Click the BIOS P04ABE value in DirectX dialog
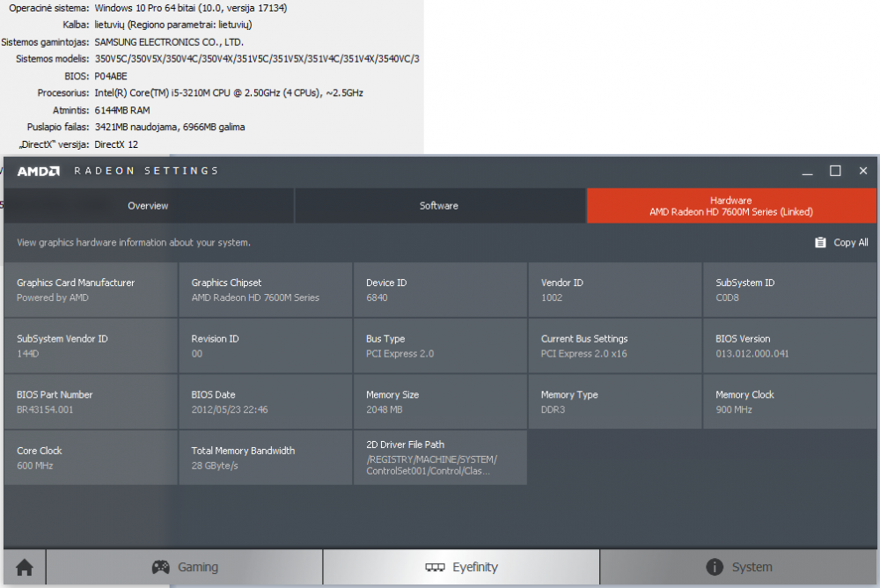Screen dimensions: 880x588 [111, 77]
